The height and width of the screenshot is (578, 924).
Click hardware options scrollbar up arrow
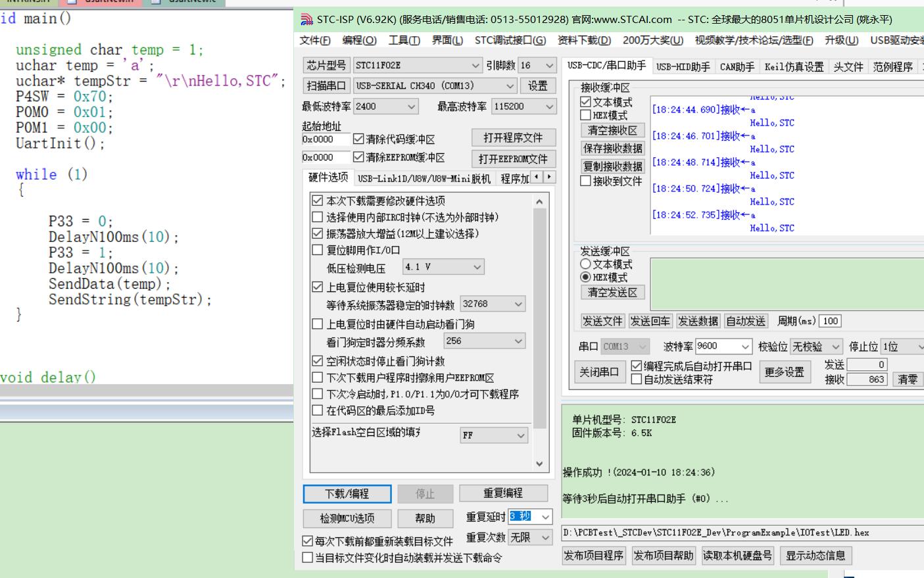[540, 201]
